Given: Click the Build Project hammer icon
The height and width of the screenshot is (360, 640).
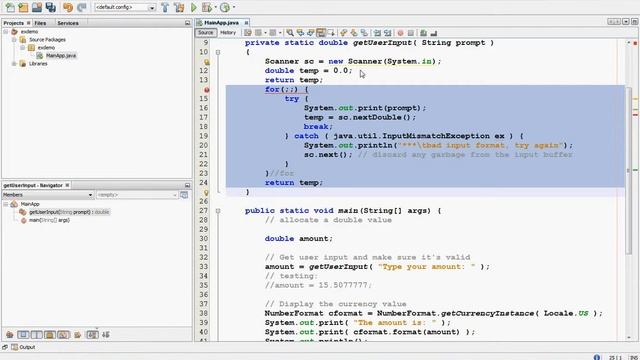Looking at the screenshot, I should tap(165, 7).
